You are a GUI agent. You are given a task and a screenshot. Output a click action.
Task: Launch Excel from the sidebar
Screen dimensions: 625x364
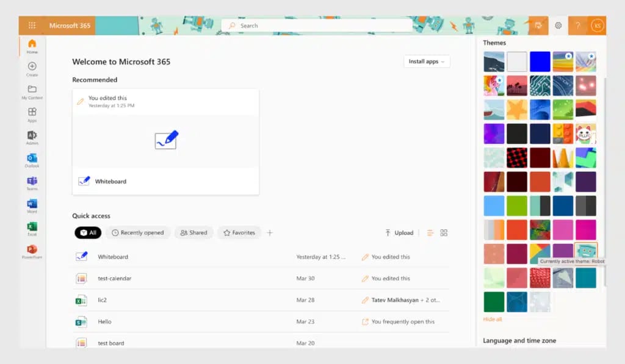[x=32, y=229]
